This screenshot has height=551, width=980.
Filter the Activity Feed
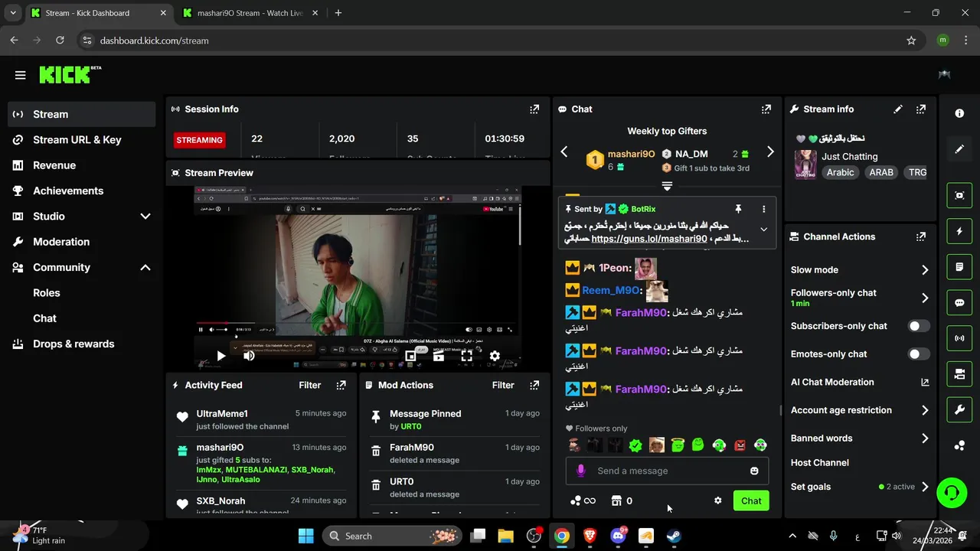coord(309,385)
